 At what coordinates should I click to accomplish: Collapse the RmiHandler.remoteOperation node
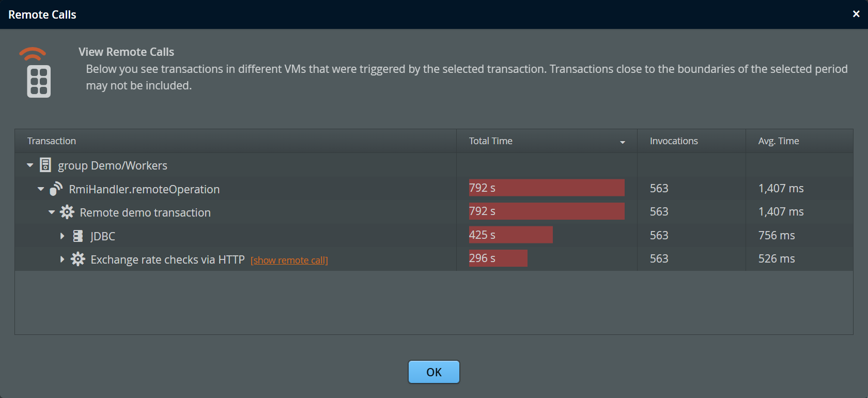(x=41, y=189)
